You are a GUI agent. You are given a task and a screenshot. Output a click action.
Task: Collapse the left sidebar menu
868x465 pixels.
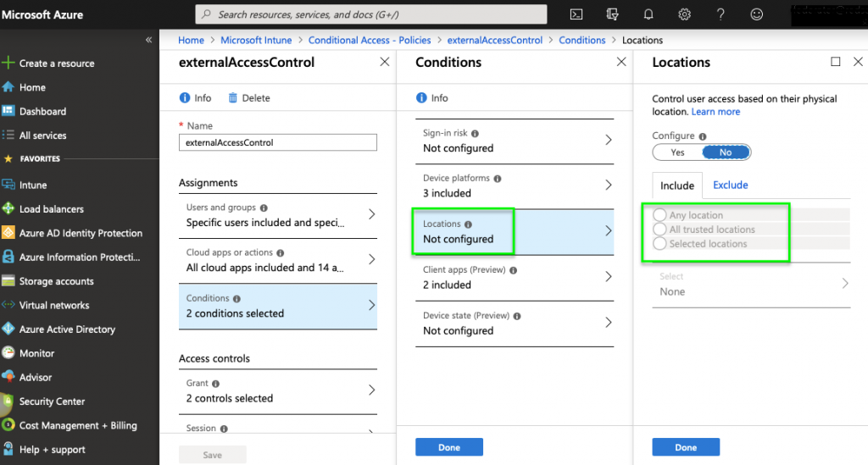click(x=148, y=40)
